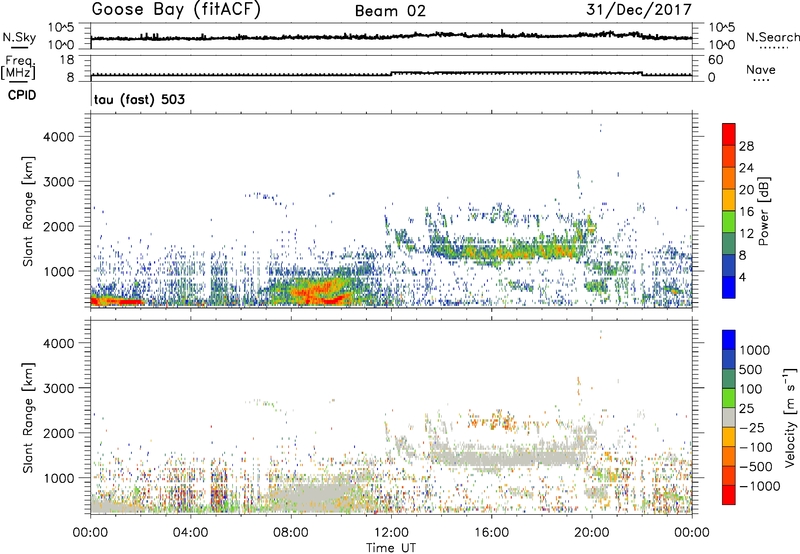Click the 'N.Sky' legend label
Image resolution: width=800 pixels, height=554 pixels.
(19, 37)
